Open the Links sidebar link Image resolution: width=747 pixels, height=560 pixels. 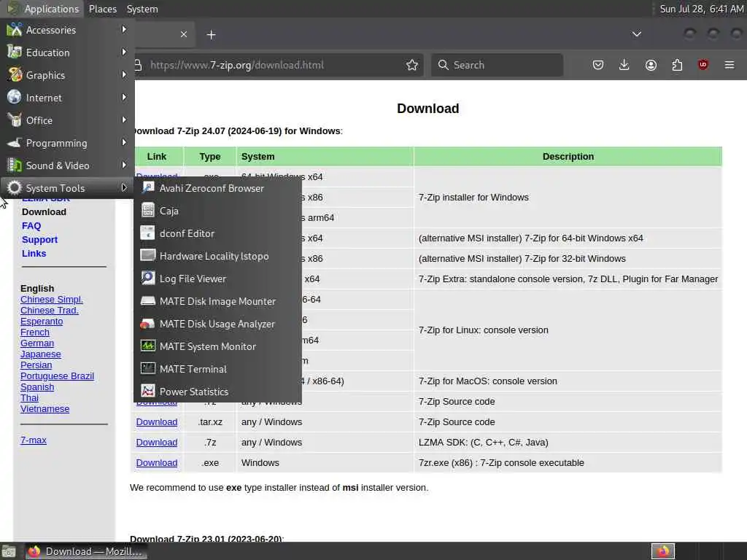point(34,253)
